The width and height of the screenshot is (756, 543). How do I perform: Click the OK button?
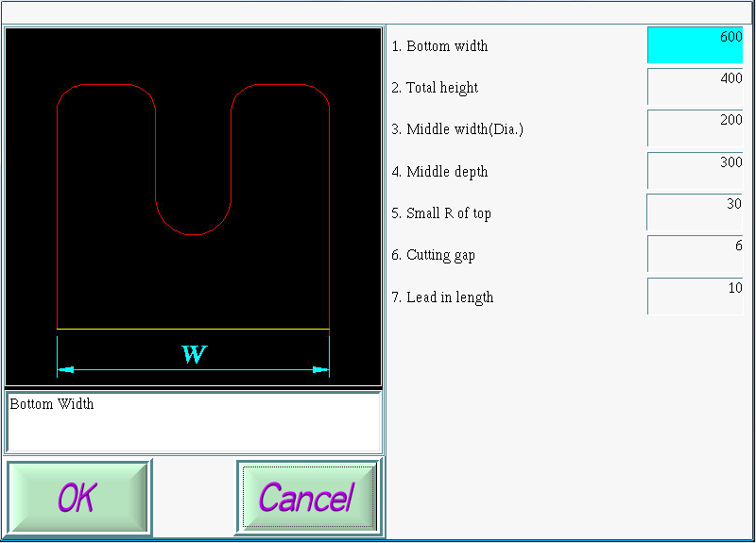pos(78,497)
